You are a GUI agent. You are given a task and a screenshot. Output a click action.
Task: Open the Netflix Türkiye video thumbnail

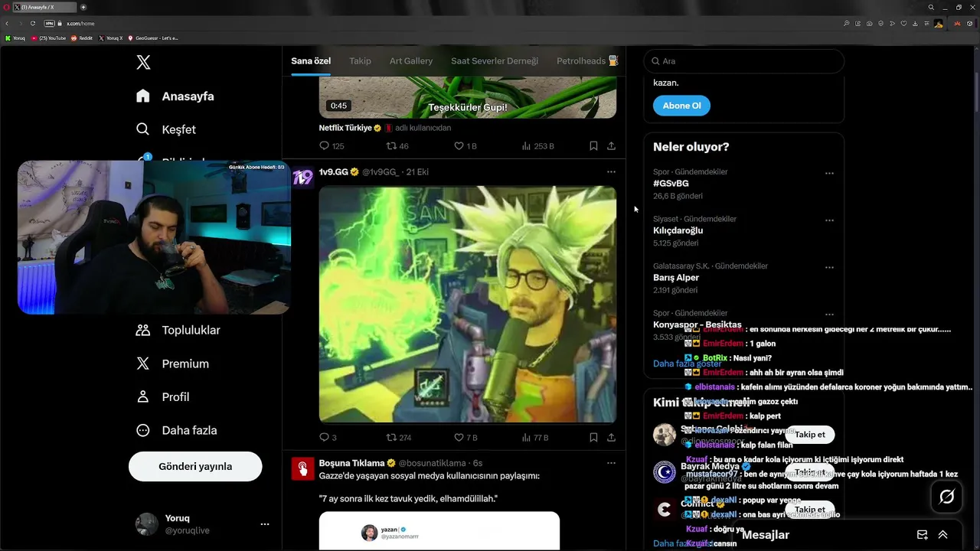(x=468, y=97)
